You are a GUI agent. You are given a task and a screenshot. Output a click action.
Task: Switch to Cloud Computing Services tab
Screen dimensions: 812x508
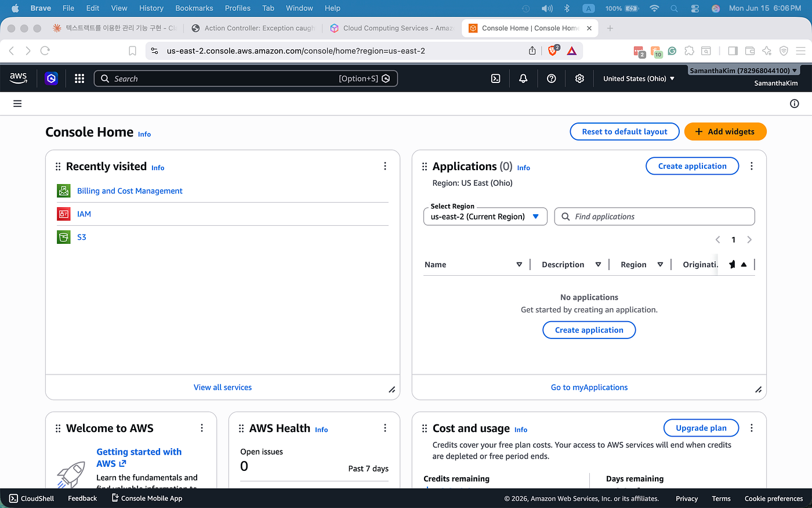(x=392, y=28)
